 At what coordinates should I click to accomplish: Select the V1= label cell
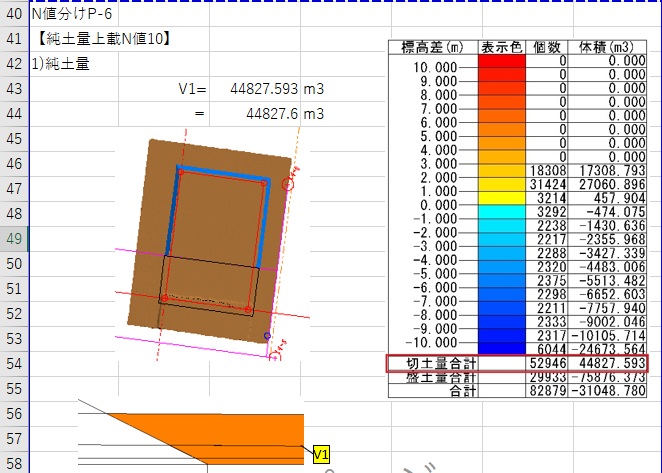192,89
